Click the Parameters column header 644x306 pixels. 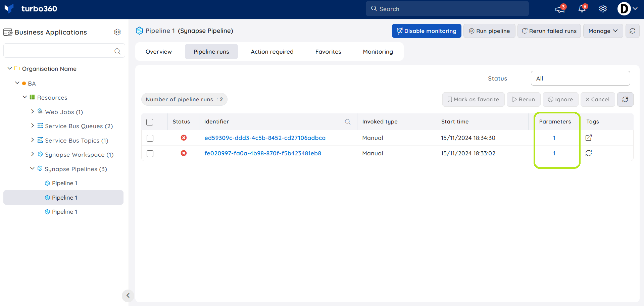coord(555,121)
